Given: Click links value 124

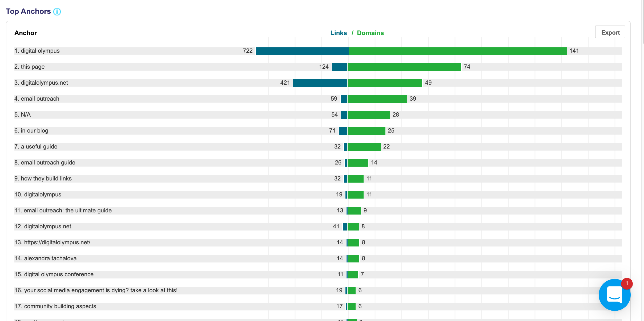Looking at the screenshot, I should coord(324,67).
